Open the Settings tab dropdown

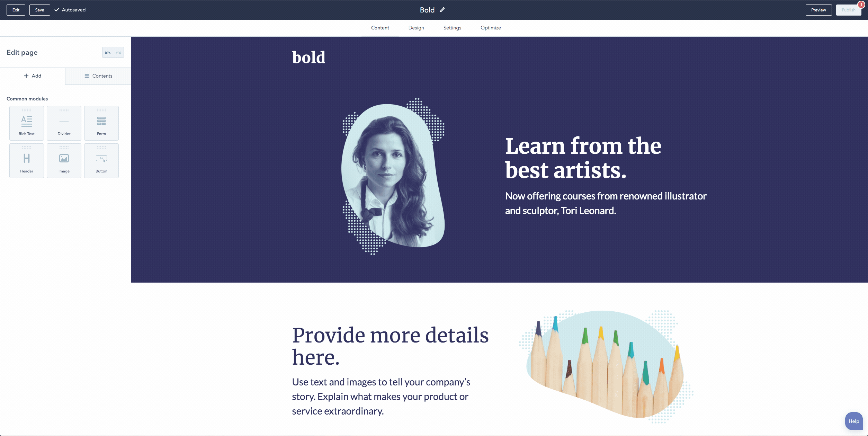point(452,27)
